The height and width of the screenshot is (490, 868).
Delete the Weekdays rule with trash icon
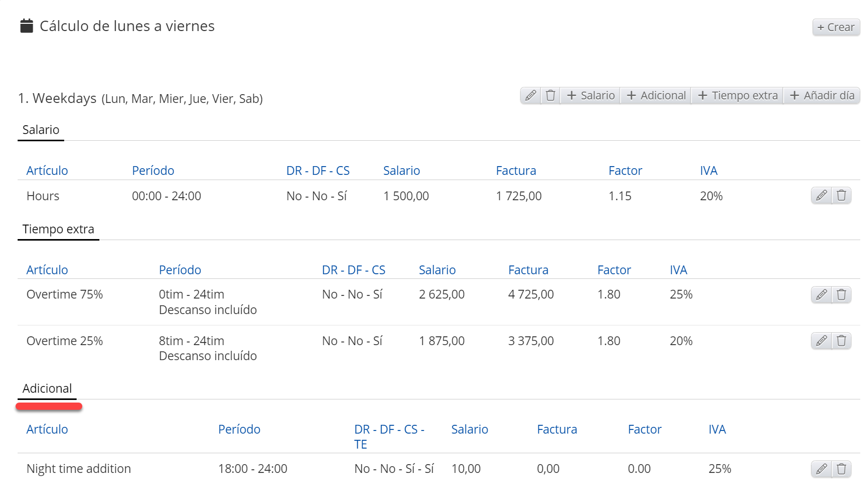(x=550, y=96)
